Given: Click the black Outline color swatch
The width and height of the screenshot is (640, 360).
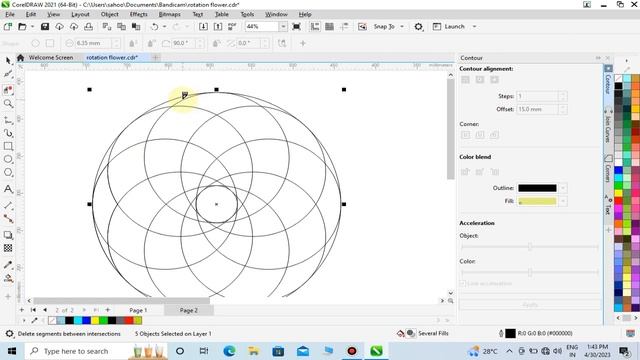Looking at the screenshot, I should (x=537, y=188).
